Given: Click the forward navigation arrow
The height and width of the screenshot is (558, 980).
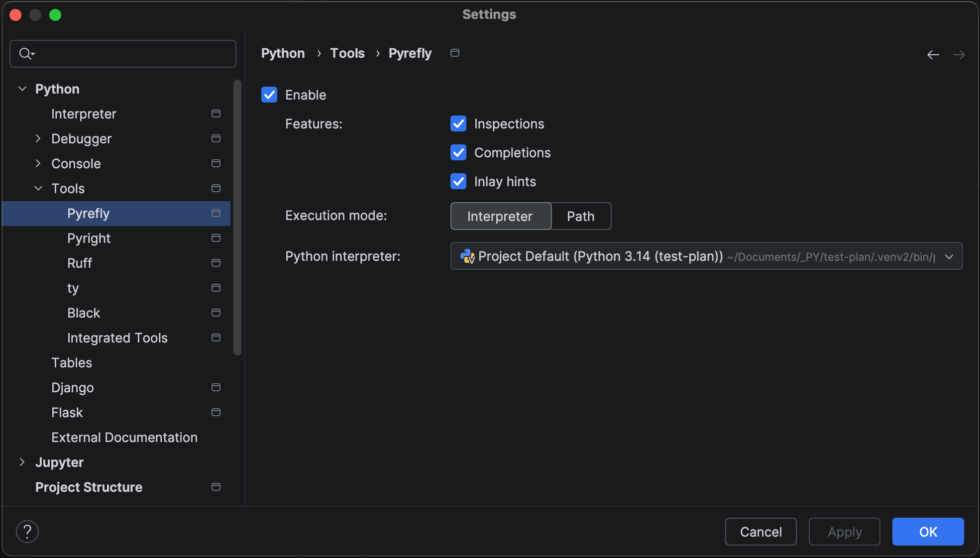Looking at the screenshot, I should (x=959, y=54).
